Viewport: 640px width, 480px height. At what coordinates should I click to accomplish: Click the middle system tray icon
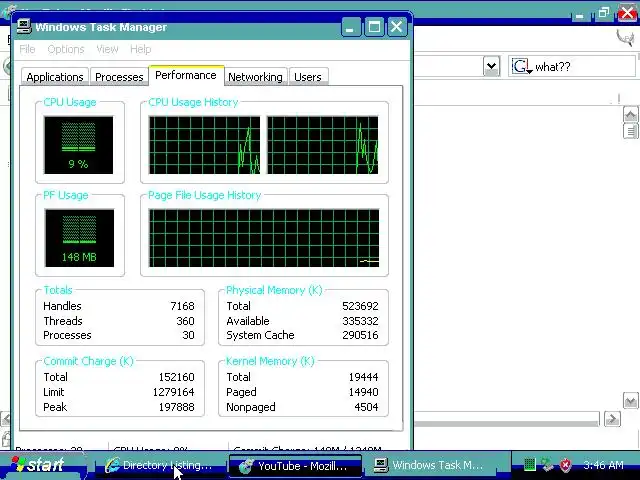[x=547, y=464]
